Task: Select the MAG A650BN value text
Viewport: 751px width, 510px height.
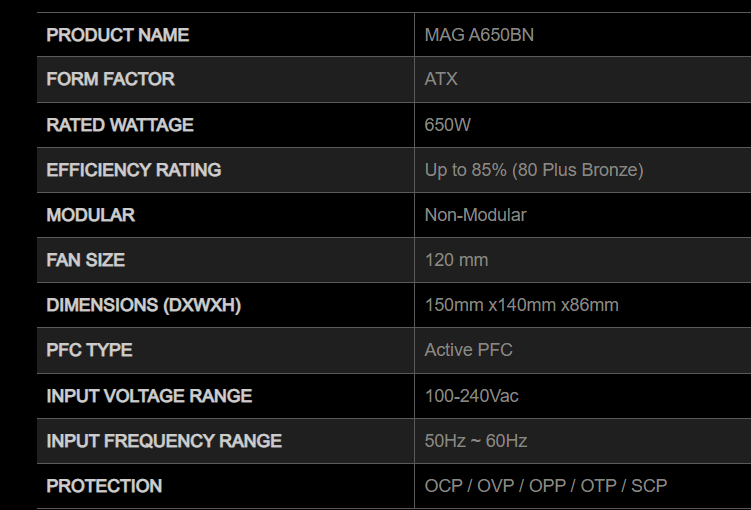Action: pos(479,35)
